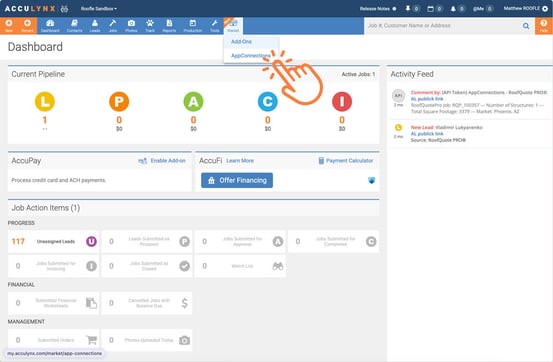Viewport: 553px width, 362px height.
Task: Click API avatar in Activity Feed
Action: coord(399,96)
